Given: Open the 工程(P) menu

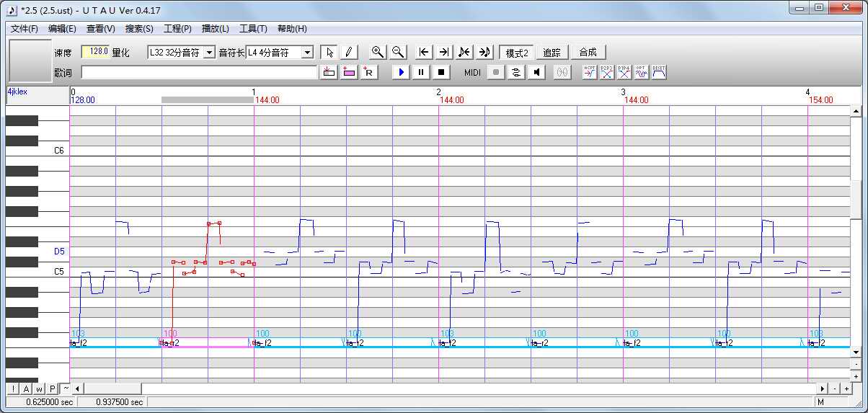Looking at the screenshot, I should click(x=177, y=29).
